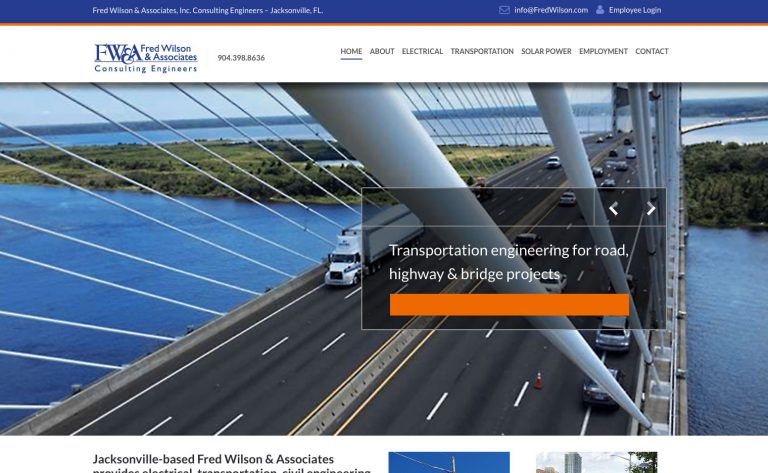
Task: Click the Transportation engineering slide caption text
Action: tap(508, 262)
